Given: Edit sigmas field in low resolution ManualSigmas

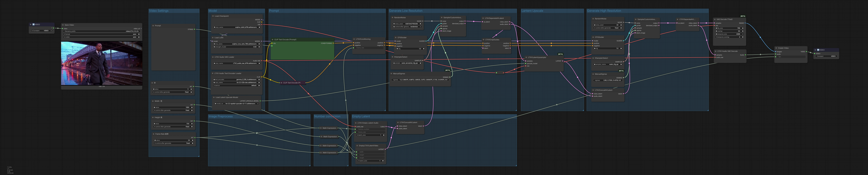Looking at the screenshot, I should click(x=420, y=80).
